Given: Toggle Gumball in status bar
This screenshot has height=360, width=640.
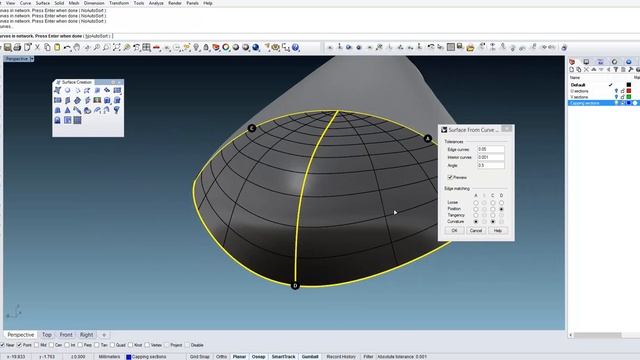Looking at the screenshot, I should (x=310, y=357).
